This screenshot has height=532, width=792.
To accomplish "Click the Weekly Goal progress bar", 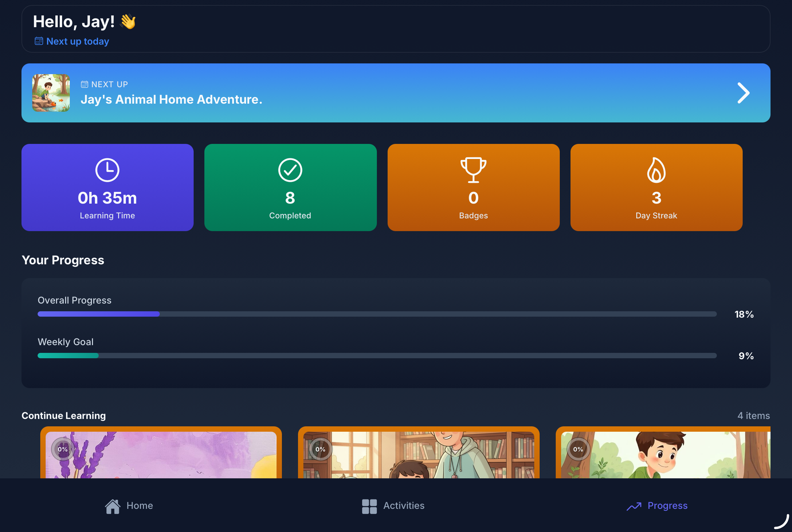I will click(377, 356).
